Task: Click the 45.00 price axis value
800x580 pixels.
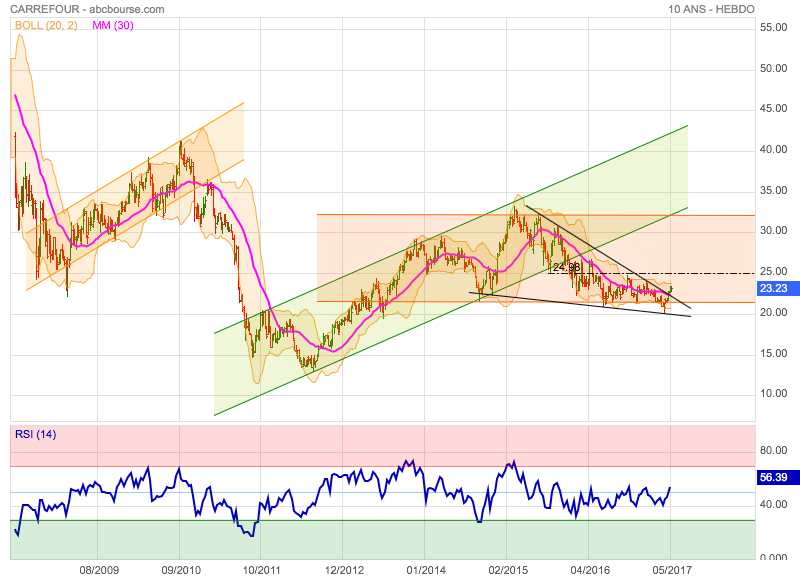Action: [x=773, y=109]
